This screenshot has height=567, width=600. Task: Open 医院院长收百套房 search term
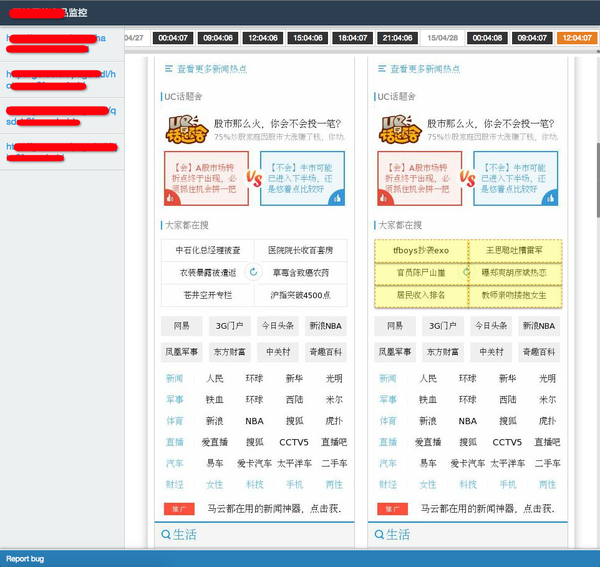[x=300, y=250]
